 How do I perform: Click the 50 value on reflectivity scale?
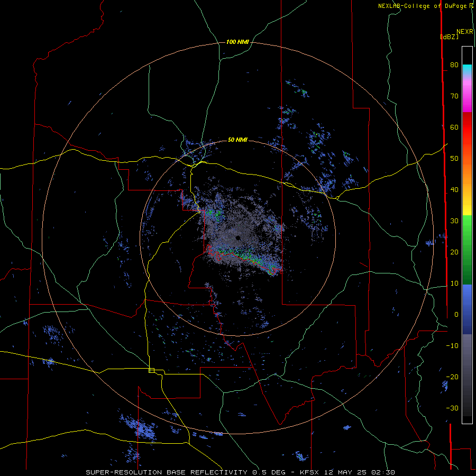coord(454,159)
